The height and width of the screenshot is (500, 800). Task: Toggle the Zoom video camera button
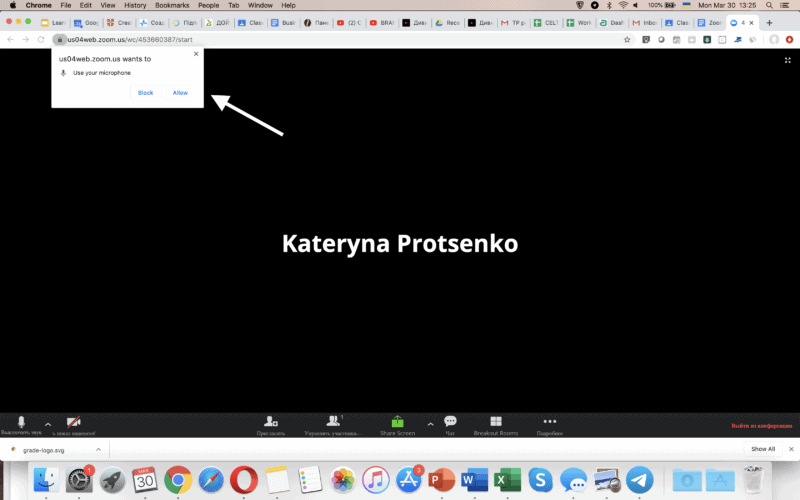click(74, 423)
